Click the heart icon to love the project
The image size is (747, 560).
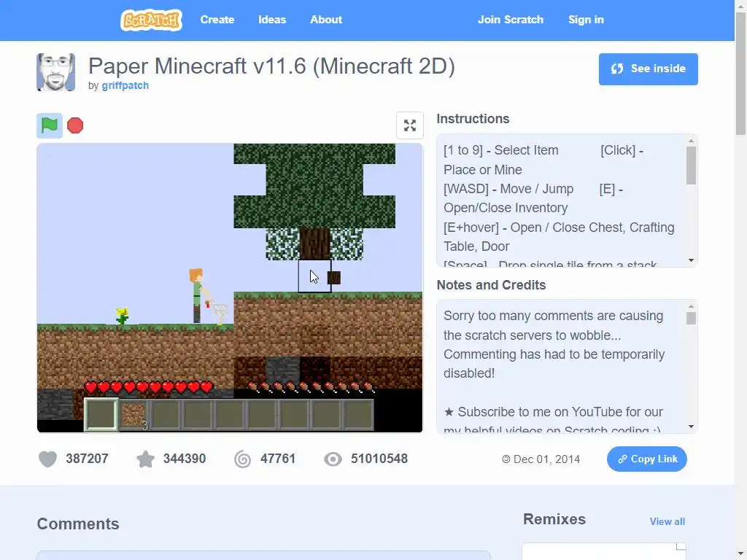point(47,459)
